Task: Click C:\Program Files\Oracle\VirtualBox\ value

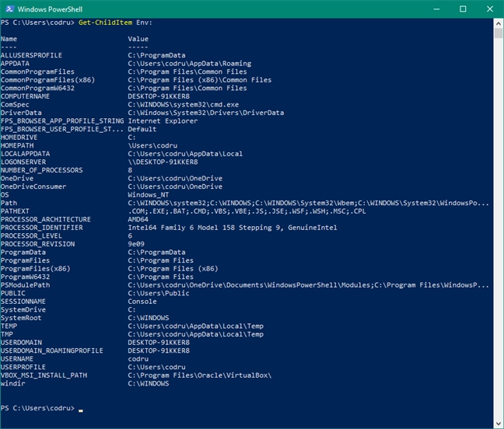Action: 200,375
